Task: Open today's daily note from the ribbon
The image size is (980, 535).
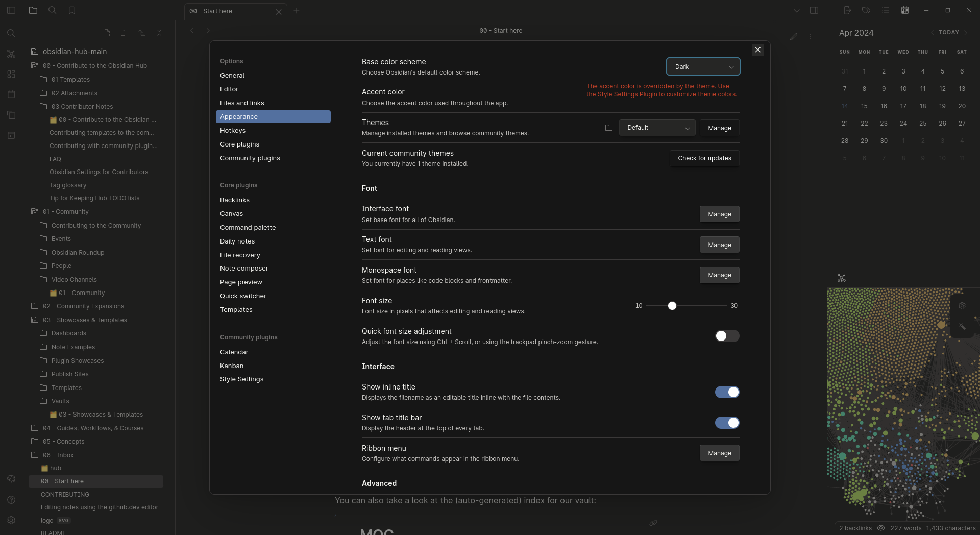Action: [11, 94]
